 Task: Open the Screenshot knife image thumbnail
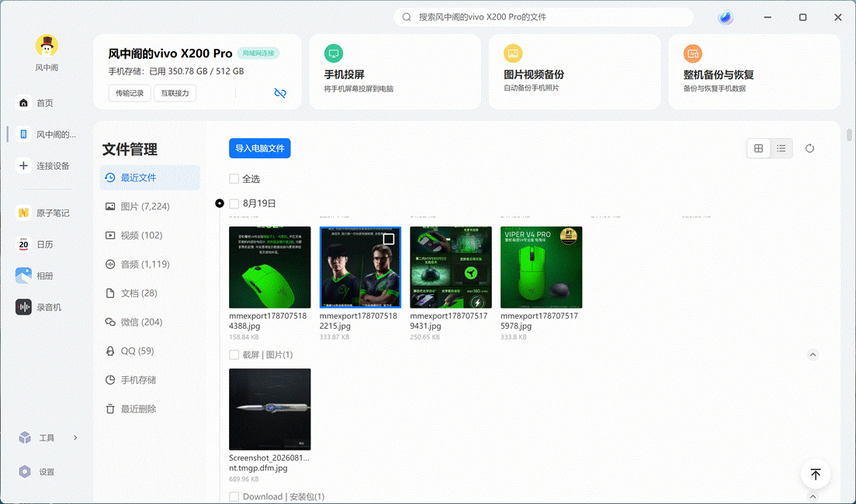click(x=270, y=409)
